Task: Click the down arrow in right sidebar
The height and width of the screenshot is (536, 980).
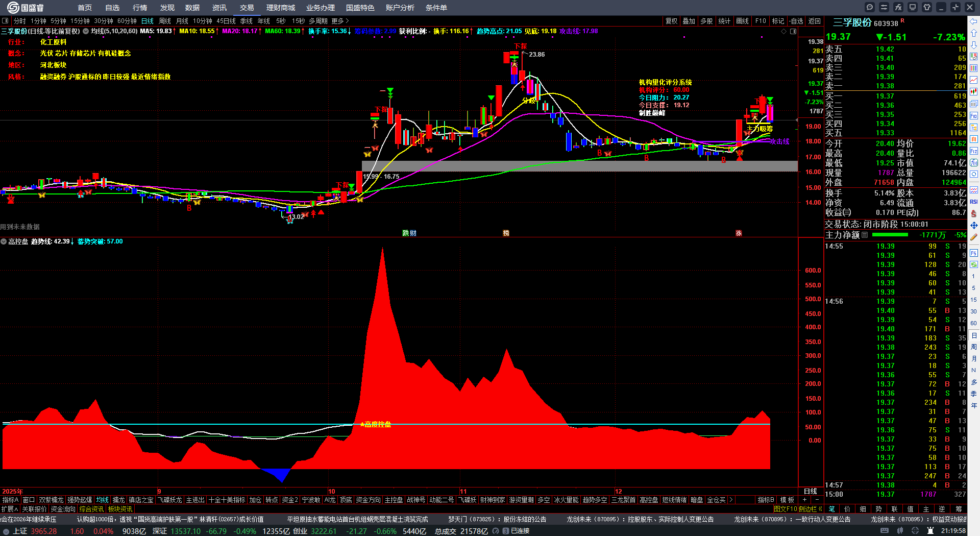Action: pos(974,45)
